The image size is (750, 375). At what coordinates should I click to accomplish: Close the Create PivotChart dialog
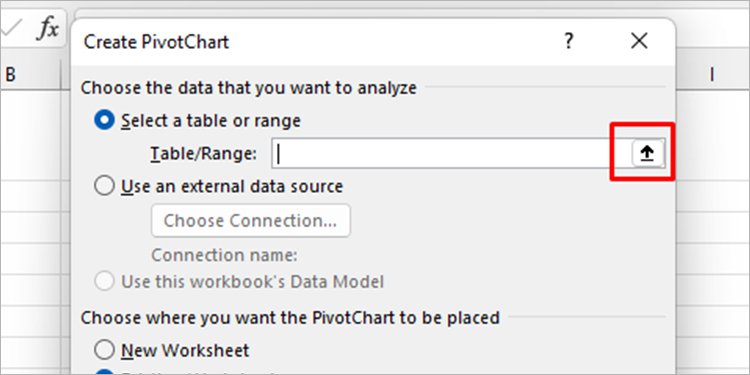click(x=639, y=41)
